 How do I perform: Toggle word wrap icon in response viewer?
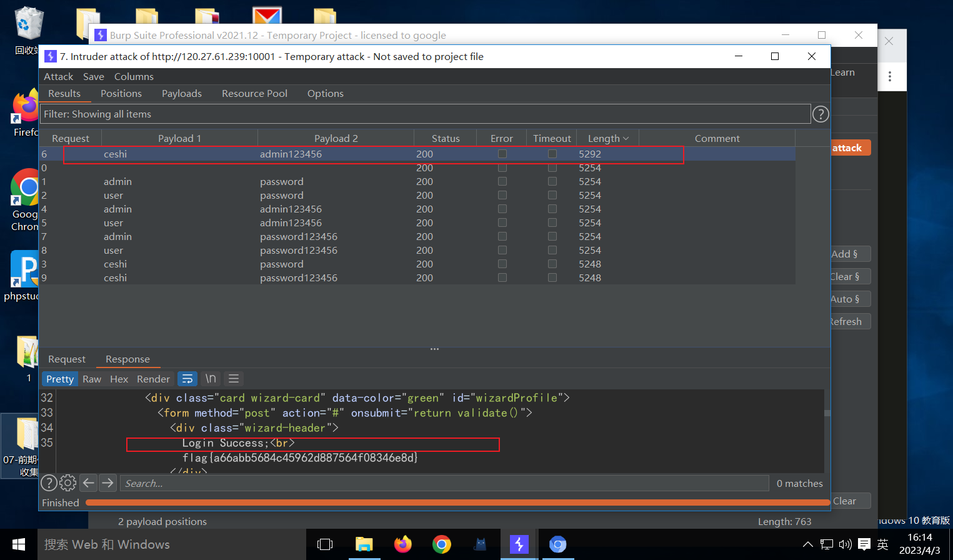[187, 379]
